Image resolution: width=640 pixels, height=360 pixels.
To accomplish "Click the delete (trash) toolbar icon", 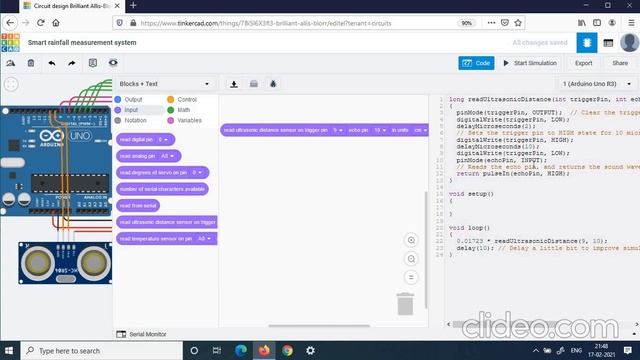I will [x=31, y=63].
